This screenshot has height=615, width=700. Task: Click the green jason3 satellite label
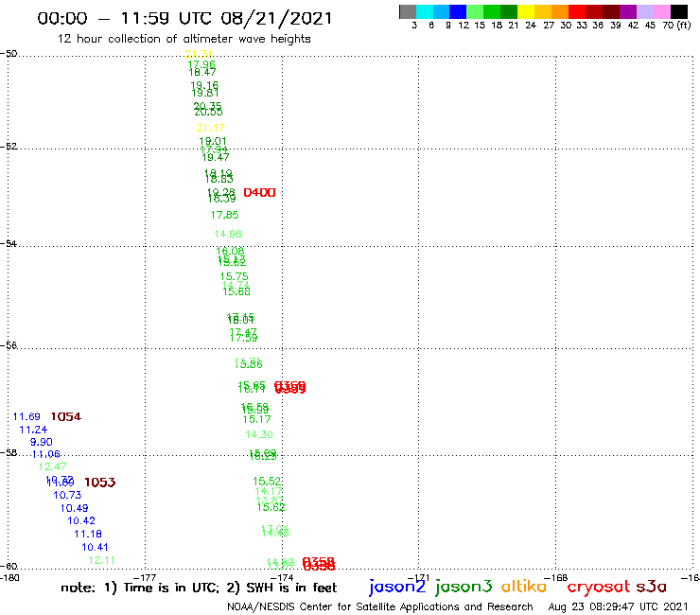coord(464,587)
